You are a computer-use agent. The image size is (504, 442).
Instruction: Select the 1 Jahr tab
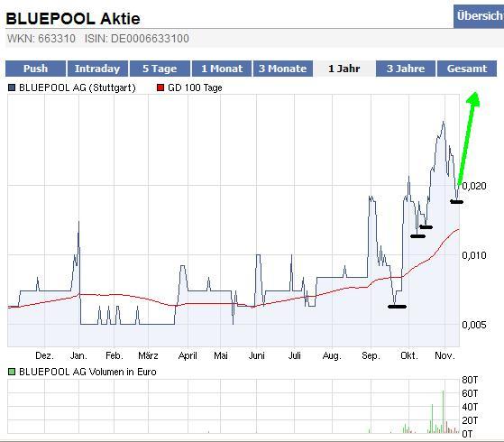(x=344, y=69)
